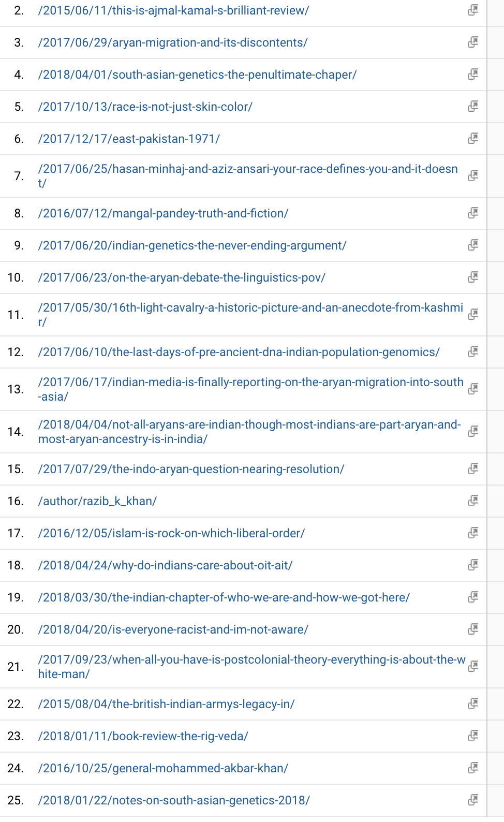Image resolution: width=504 pixels, height=822 pixels.
Task: Open external icon for book-review-the-rig-veda row
Action: click(x=472, y=736)
